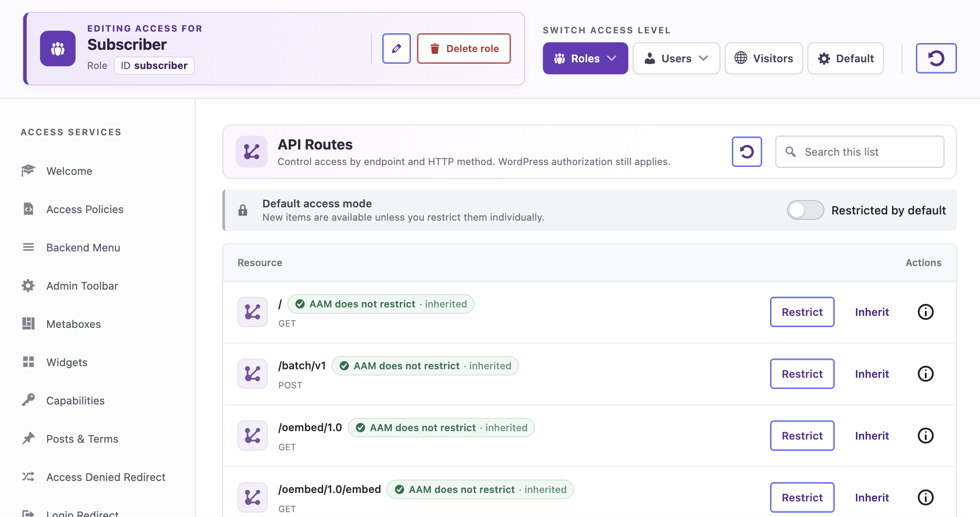Image resolution: width=980 pixels, height=517 pixels.
Task: Click Inherit for the /batch/v1 route
Action: [x=872, y=374]
